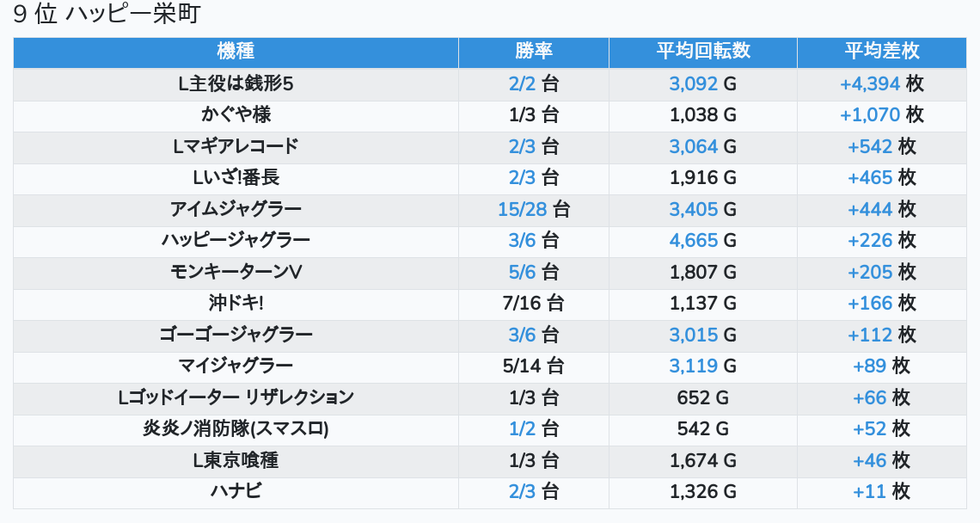Screen dimensions: 980x523
Task: Click the かぐや様 row name
Action: tap(236, 115)
